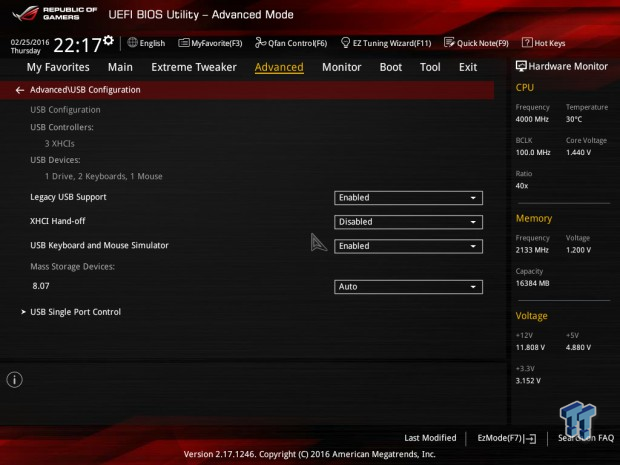Viewport: 620px width, 465px height.
Task: Click the +3.3V 3.152 V reading
Action: pos(528,380)
